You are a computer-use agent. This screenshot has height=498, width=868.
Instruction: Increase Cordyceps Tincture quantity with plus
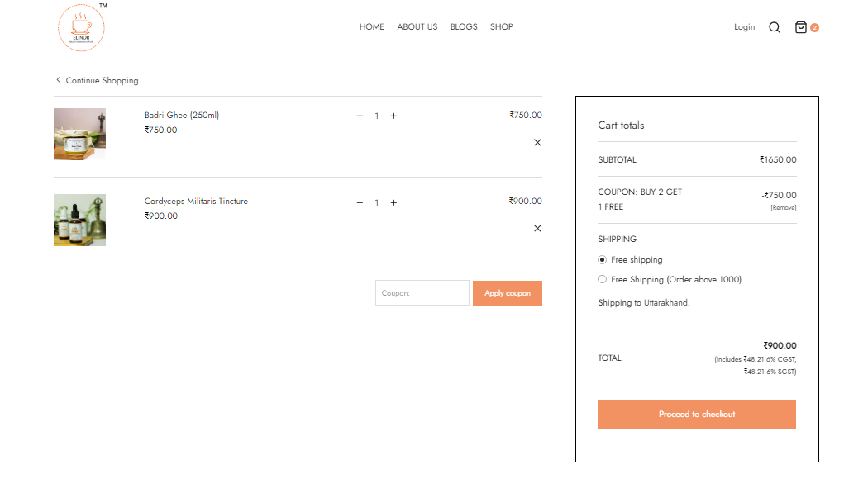tap(393, 202)
